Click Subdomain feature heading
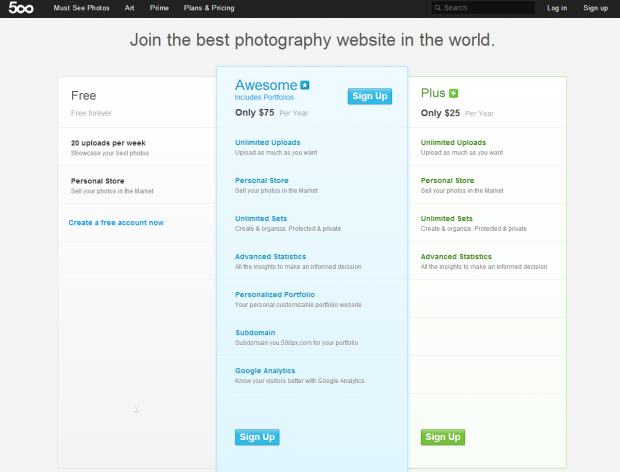This screenshot has width=620, height=472. coord(255,332)
